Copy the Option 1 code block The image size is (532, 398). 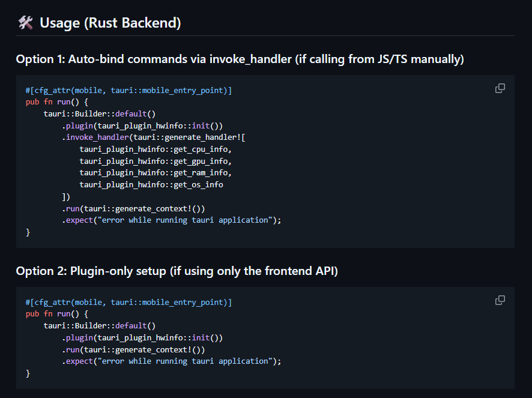(500, 88)
